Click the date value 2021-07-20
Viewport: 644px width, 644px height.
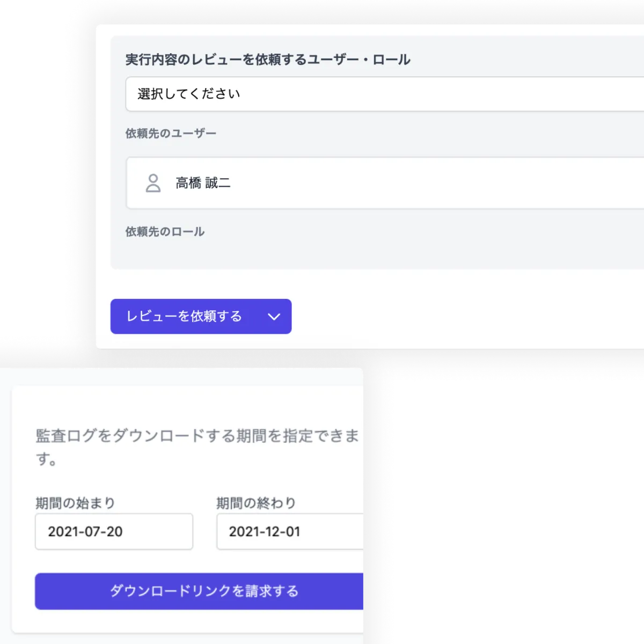85,531
